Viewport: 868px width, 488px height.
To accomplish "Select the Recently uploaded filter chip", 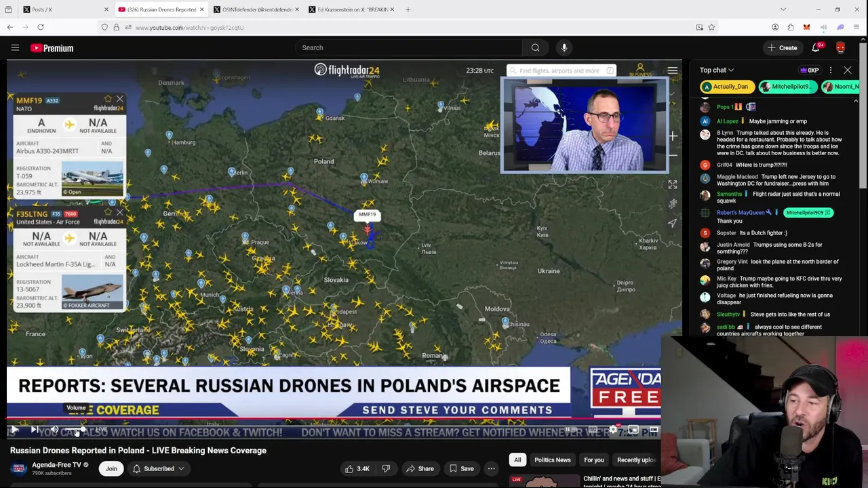I will (636, 460).
